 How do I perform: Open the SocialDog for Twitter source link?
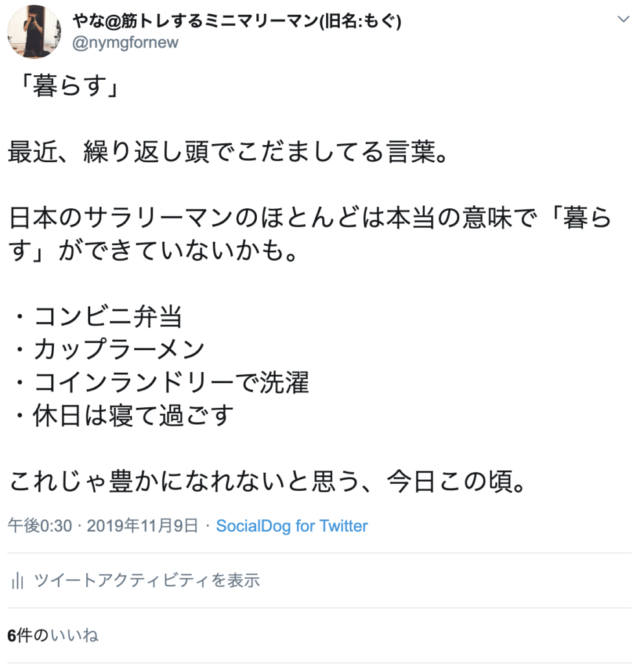[x=292, y=525]
